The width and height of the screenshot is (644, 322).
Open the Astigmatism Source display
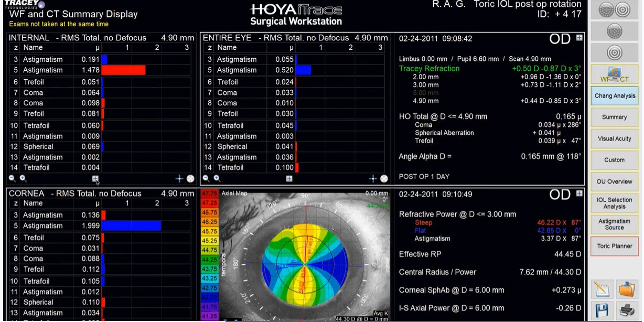(x=615, y=224)
